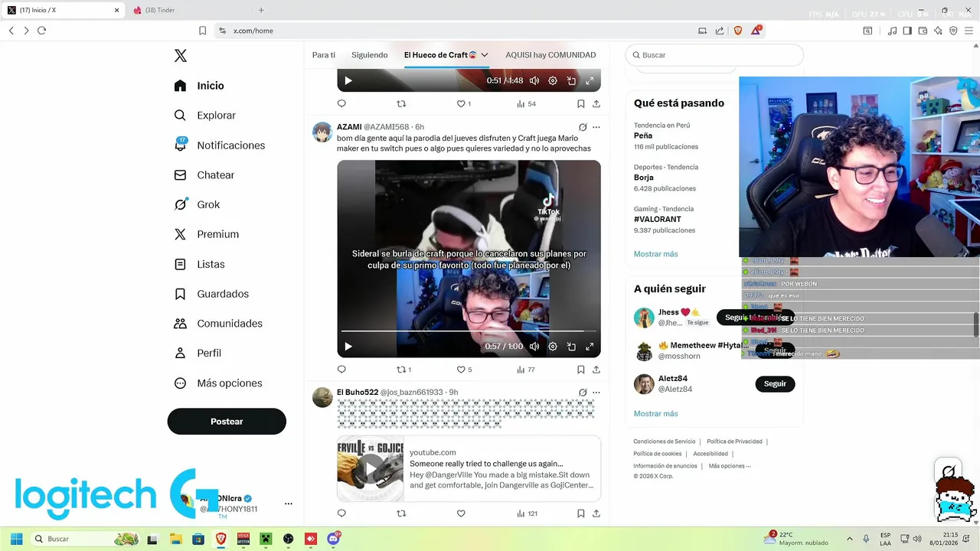
Task: Open more options on El Buho522's post
Action: click(596, 393)
